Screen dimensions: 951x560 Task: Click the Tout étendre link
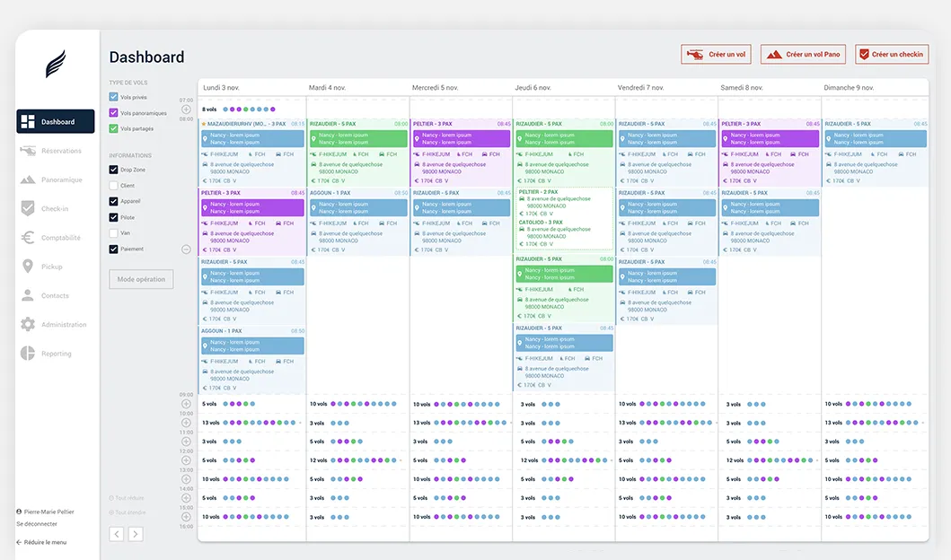point(128,512)
